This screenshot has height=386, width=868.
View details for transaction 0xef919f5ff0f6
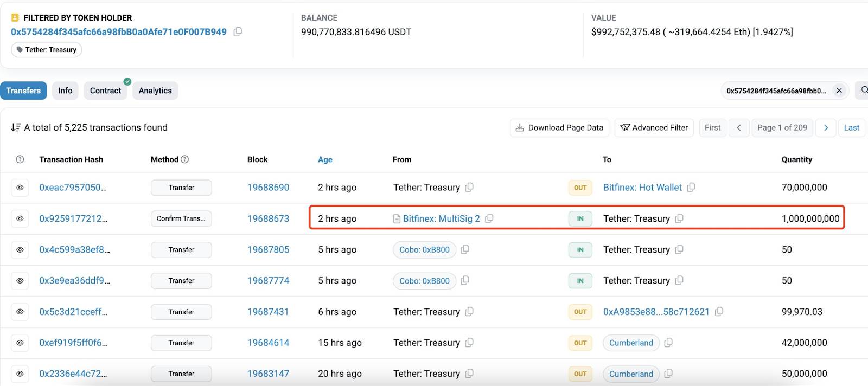click(x=20, y=343)
